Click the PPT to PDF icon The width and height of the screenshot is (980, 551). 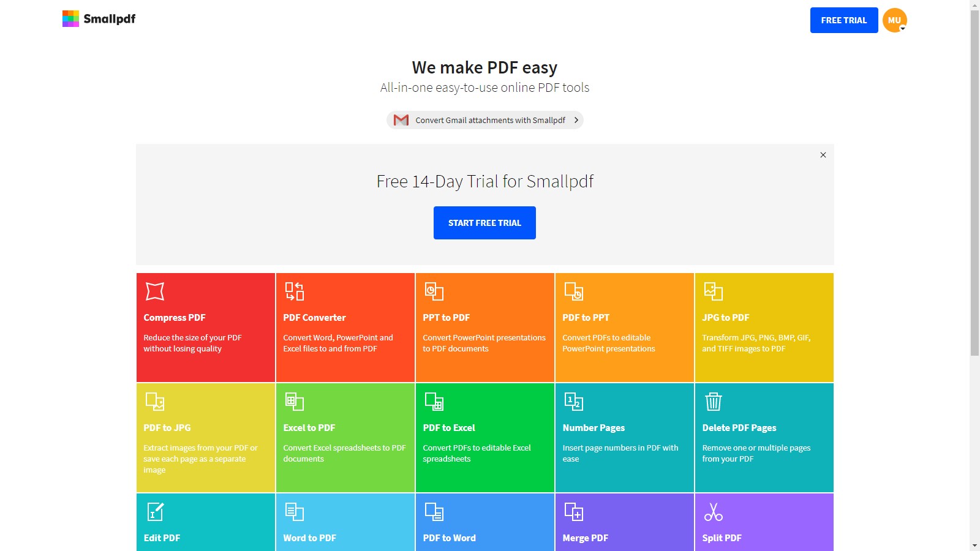434,291
